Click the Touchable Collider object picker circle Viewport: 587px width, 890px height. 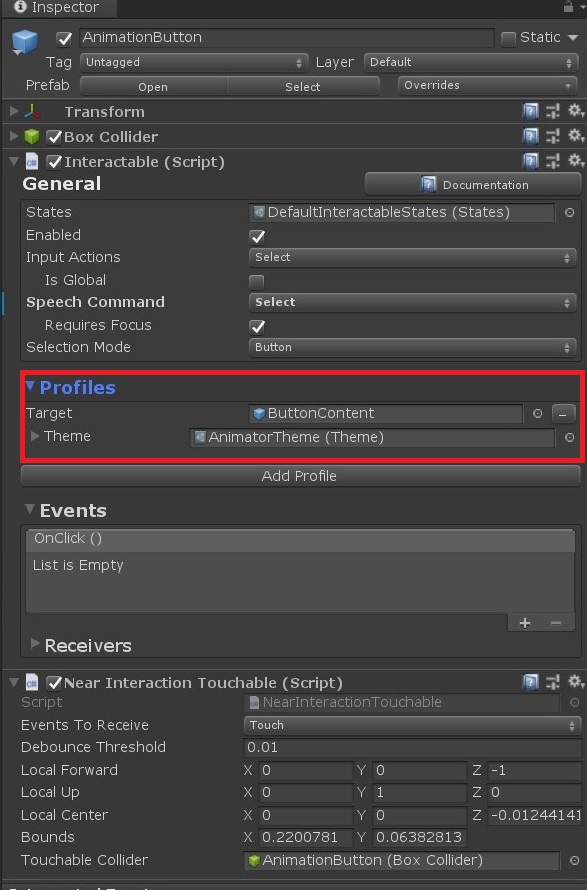pyautogui.click(x=574, y=860)
